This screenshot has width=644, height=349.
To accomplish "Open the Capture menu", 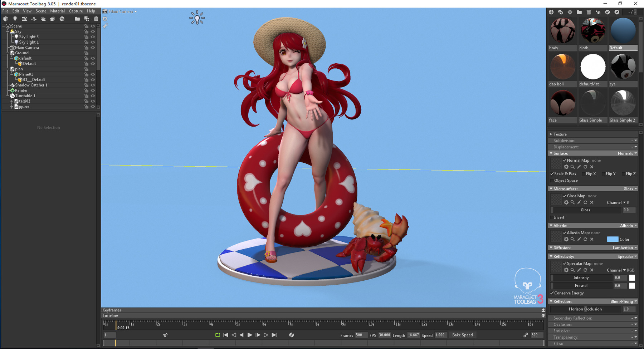I will pos(75,11).
